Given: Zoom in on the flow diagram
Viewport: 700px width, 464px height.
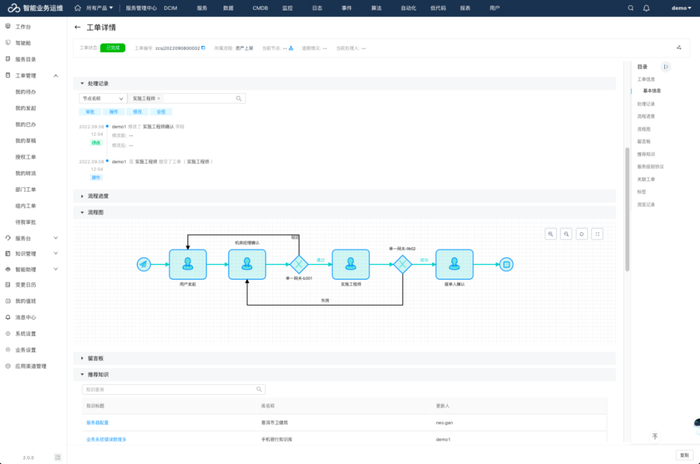Looking at the screenshot, I should [551, 234].
